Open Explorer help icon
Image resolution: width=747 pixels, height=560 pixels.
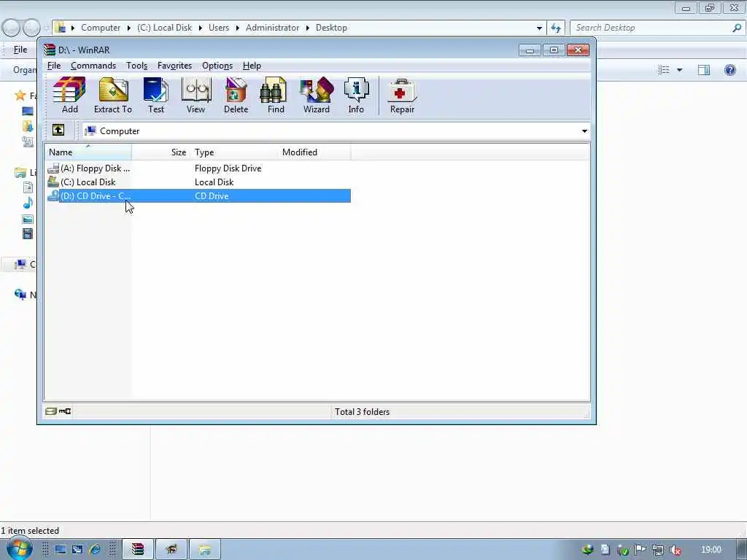coord(729,70)
